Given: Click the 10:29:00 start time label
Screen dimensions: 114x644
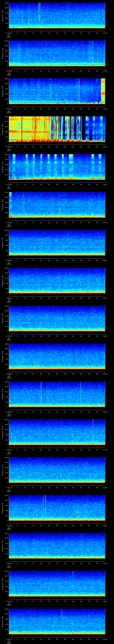Looking at the screenshot, I should tap(9, 33).
